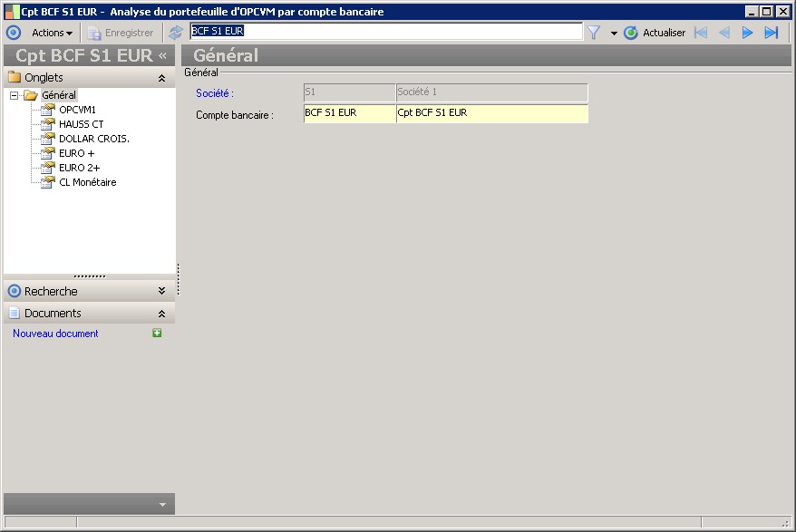Click the Documents page icon
The height and width of the screenshot is (532, 796).
coord(15,313)
